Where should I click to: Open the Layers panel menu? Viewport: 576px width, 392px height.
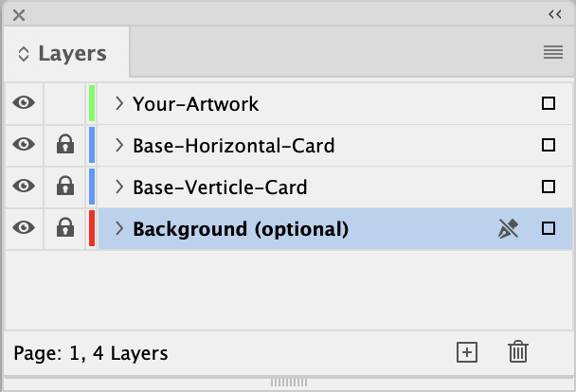tap(553, 53)
